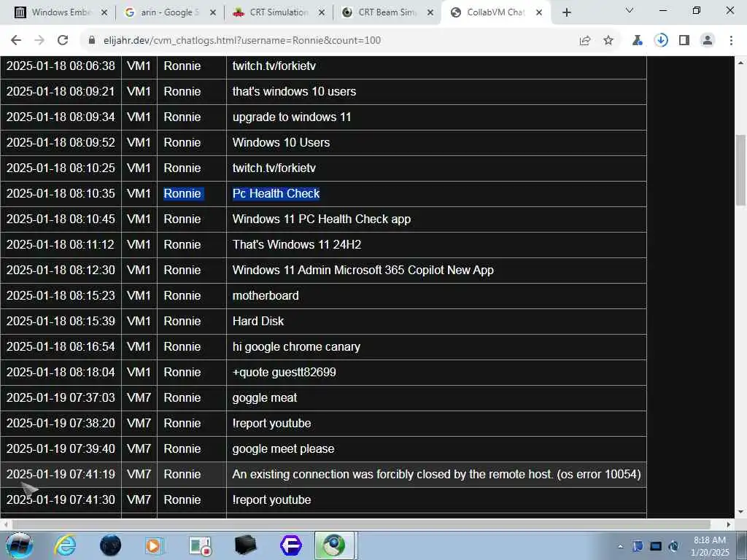Click timestamp 2025-01-18 08:09:52
This screenshot has height=560, width=747.
click(61, 142)
